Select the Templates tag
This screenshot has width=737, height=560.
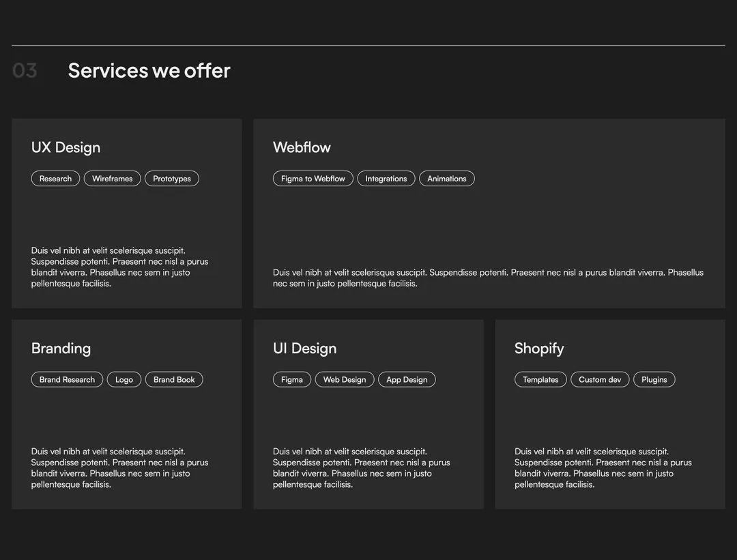point(540,380)
